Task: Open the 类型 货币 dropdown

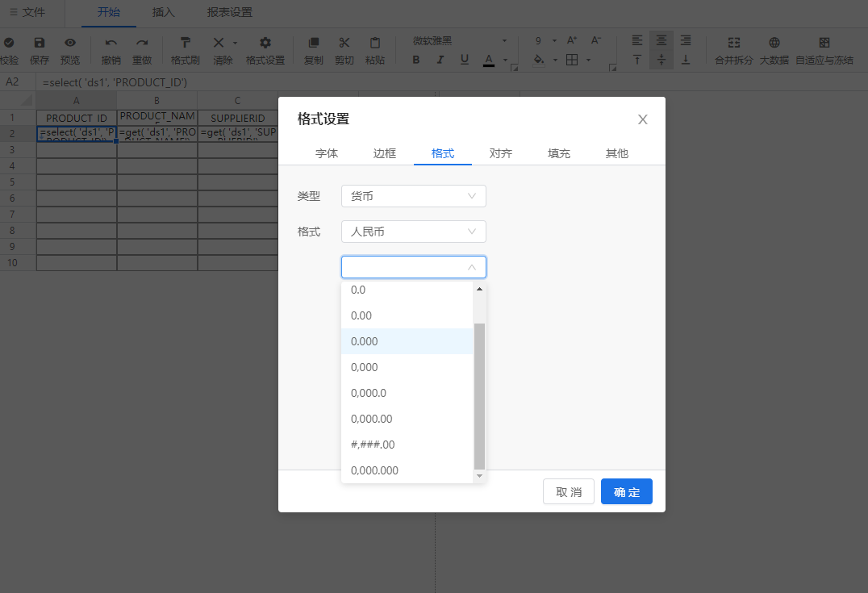Action: click(x=414, y=196)
